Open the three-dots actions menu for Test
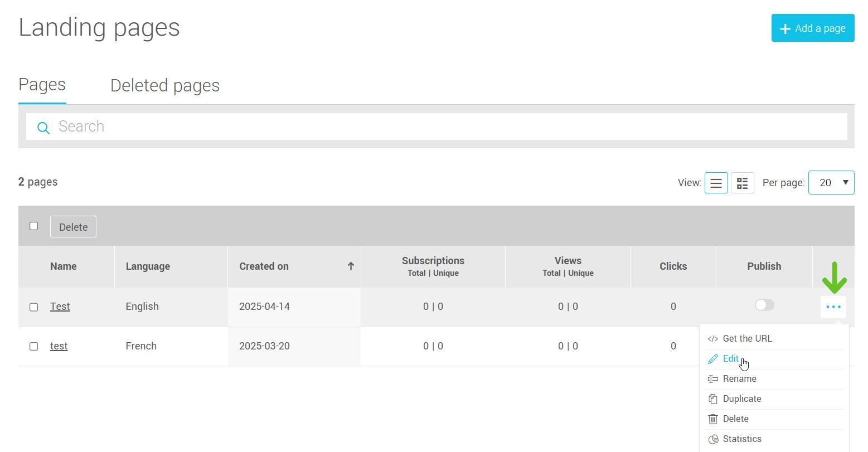The height and width of the screenshot is (452, 868). [833, 307]
